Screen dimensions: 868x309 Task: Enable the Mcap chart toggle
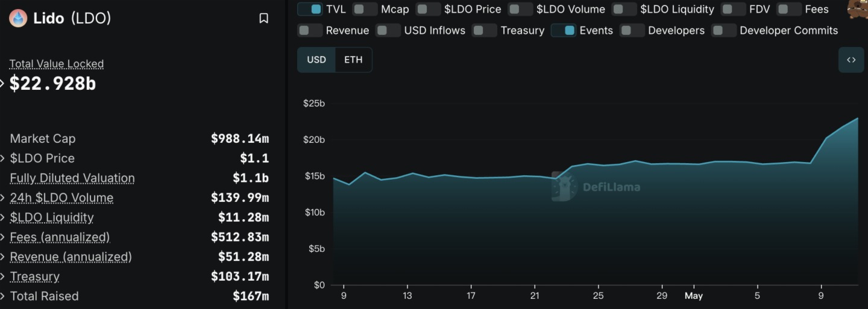click(x=365, y=9)
